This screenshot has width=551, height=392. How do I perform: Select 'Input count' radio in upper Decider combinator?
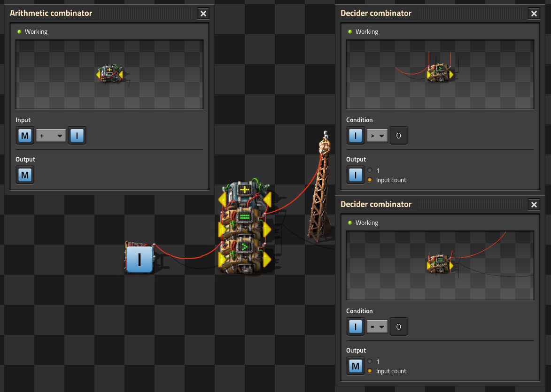point(370,180)
